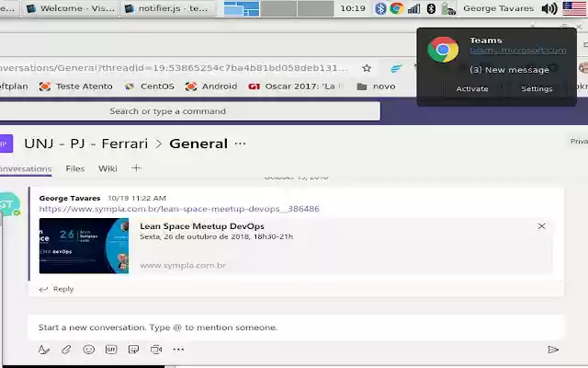Open the sticker picker
Viewport: 588px width, 368px height.
(x=133, y=350)
